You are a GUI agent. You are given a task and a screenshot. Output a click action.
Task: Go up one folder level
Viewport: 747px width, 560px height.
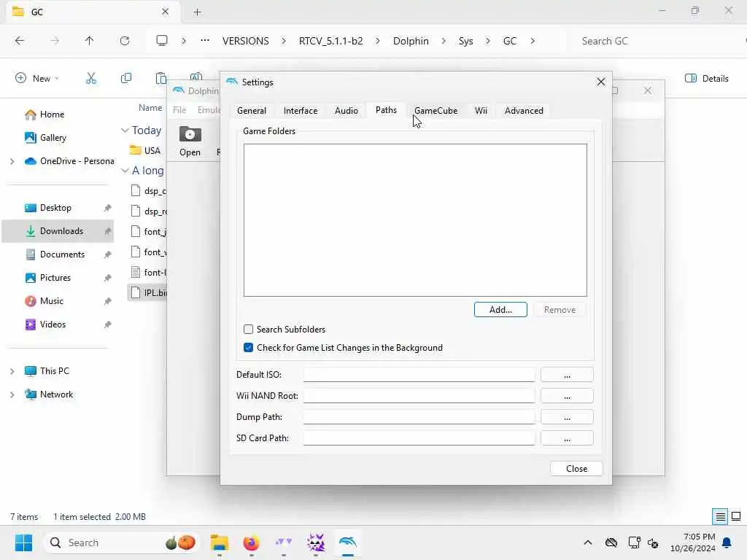tap(89, 41)
